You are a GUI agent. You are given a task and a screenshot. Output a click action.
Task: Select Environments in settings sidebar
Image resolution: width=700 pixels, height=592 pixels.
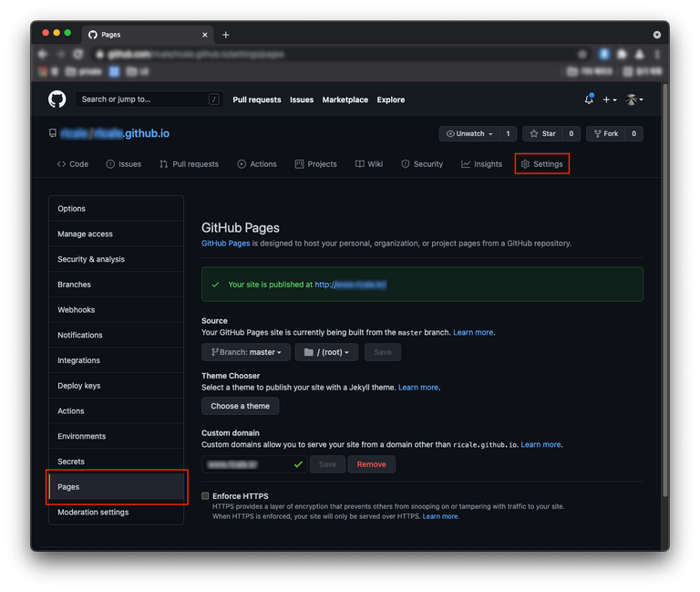116,436
